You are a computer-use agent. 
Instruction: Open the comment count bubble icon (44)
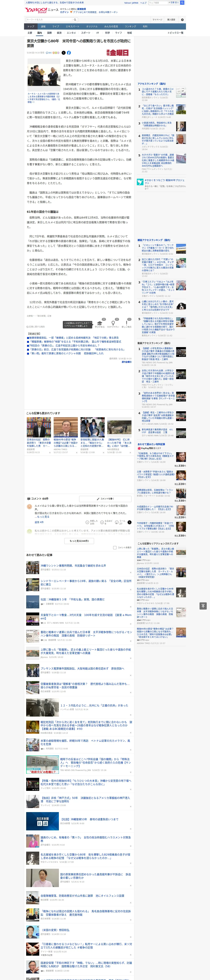[x=48, y=53]
